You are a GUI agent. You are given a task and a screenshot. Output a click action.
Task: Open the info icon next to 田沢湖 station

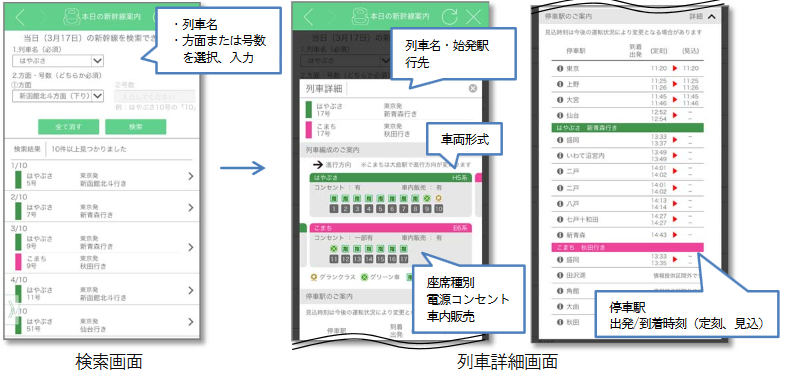point(560,275)
